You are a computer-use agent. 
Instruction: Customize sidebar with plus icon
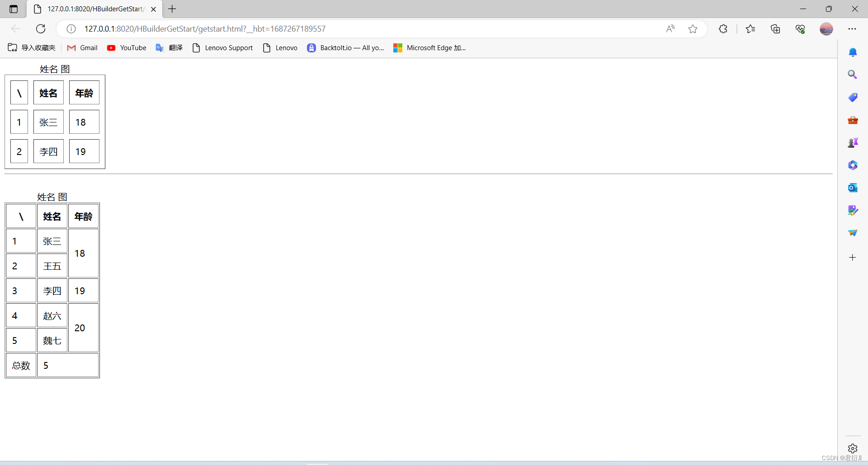click(853, 258)
